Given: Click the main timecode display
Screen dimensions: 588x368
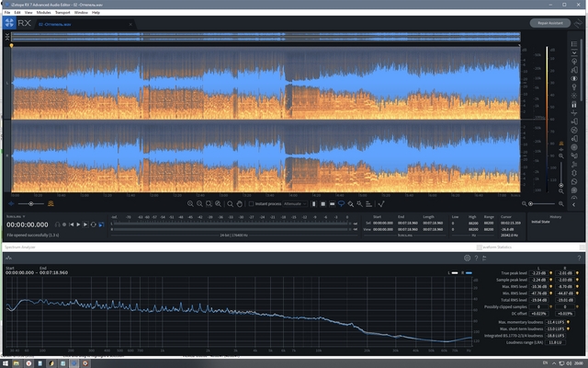Looking at the screenshot, I should (28, 224).
